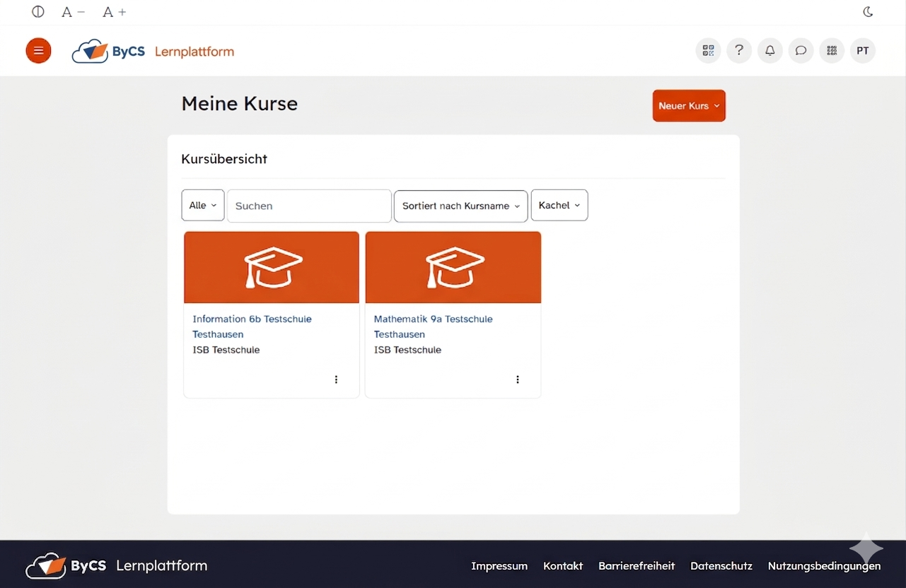Increase font size with A+ button
The height and width of the screenshot is (588, 906).
[114, 12]
